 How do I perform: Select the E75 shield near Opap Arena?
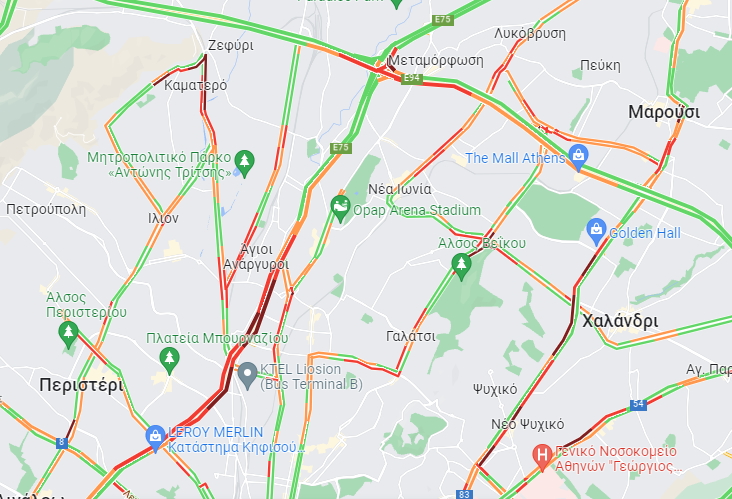point(341,148)
